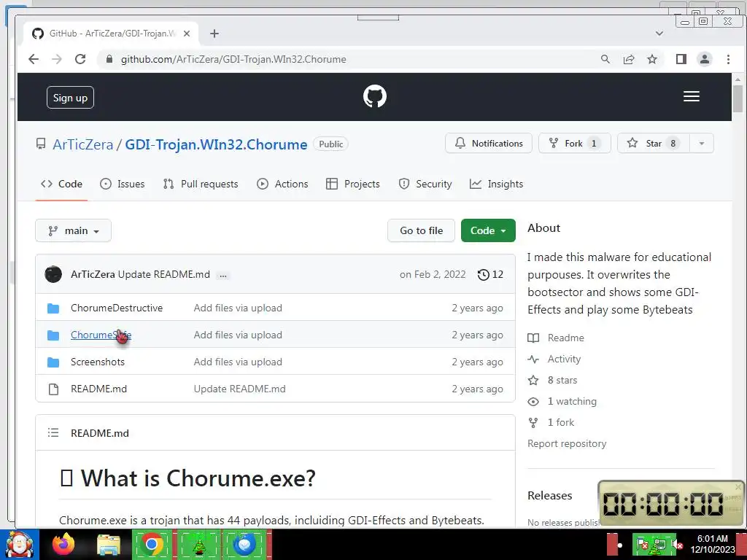Click the Go to file button
Viewport: 747px width, 560px height.
coord(421,230)
